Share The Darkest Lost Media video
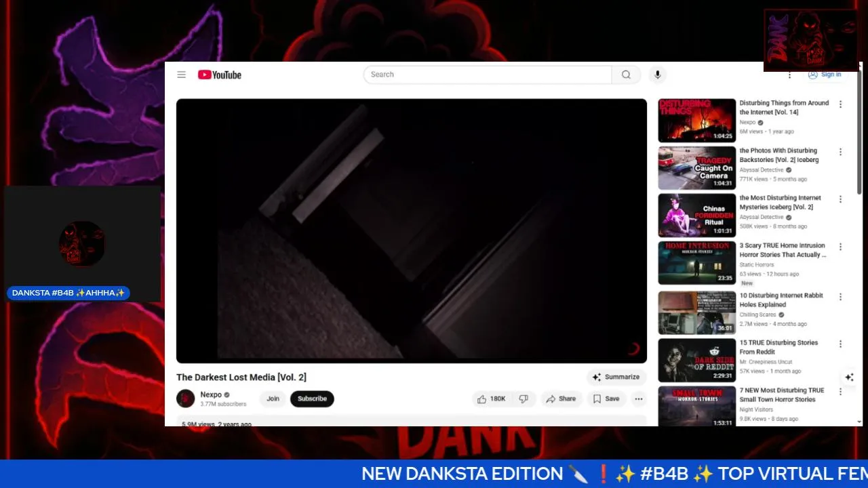868x488 pixels. pos(561,399)
